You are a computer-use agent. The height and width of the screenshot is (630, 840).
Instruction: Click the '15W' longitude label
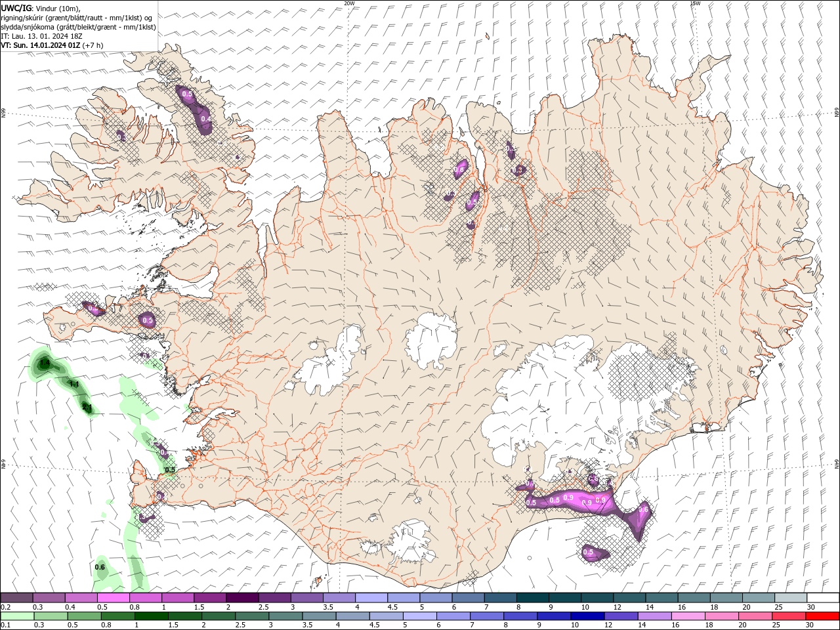(695, 3)
